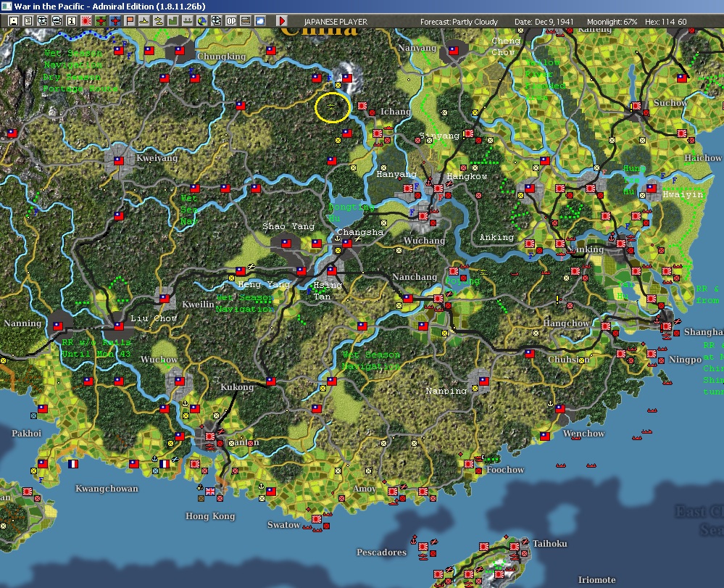Select the Japanese unit at Canton

point(210,436)
